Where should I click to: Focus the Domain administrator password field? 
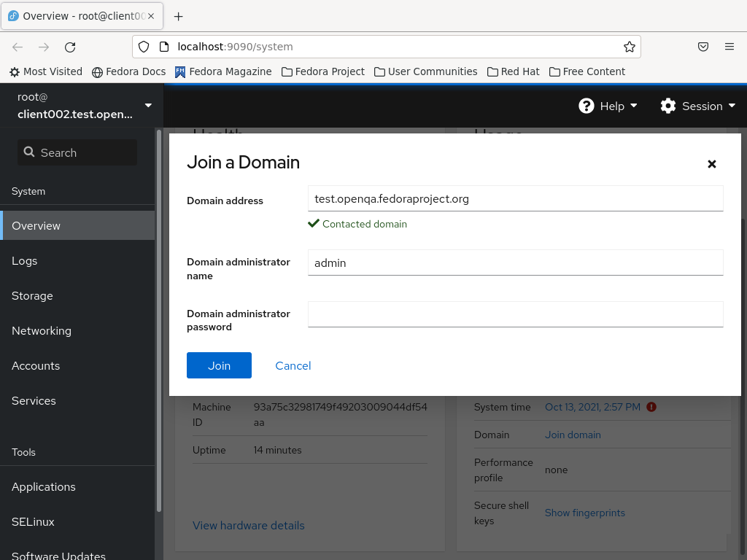(x=516, y=314)
